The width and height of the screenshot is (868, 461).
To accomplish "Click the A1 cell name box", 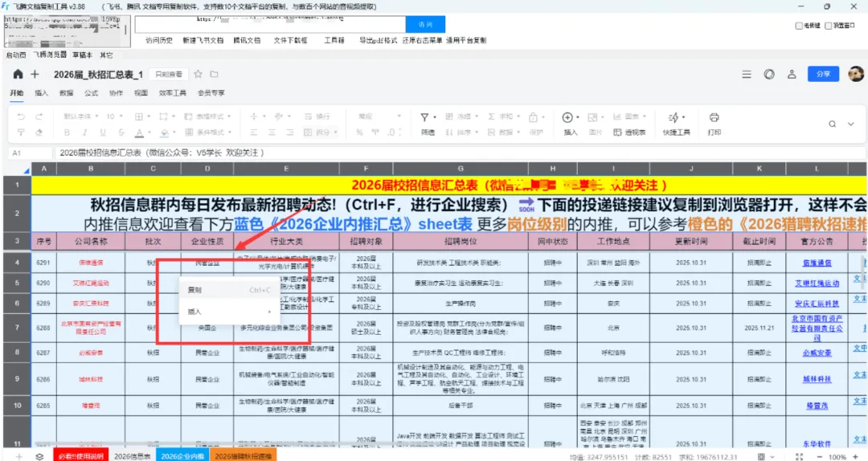I will 30,153.
